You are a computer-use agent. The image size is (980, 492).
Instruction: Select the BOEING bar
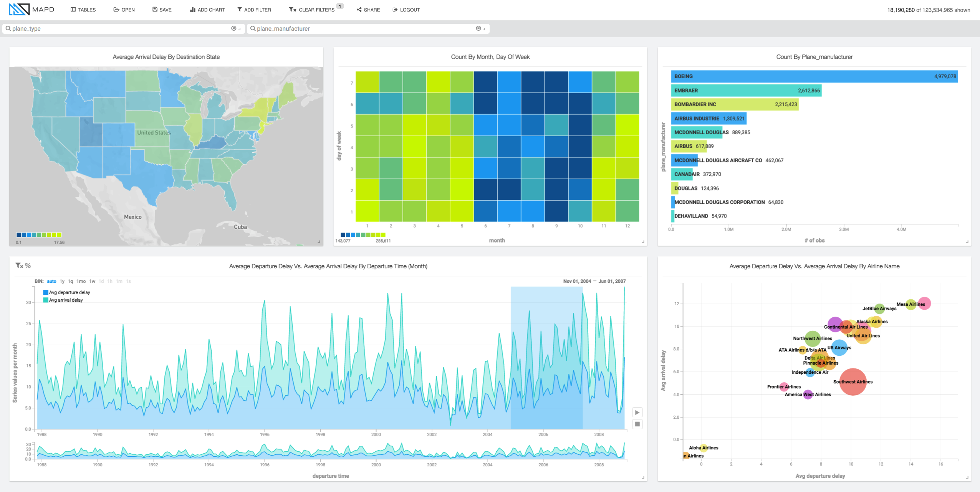coord(814,76)
